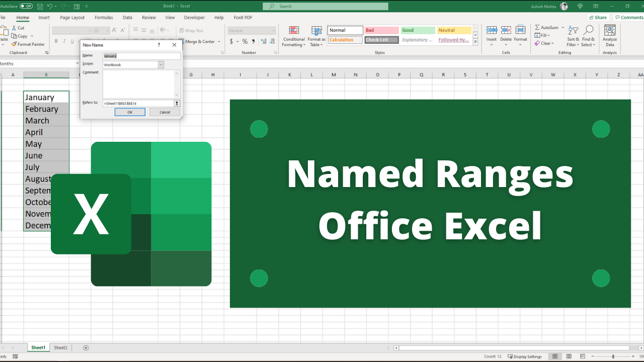Screen dimensions: 644x362
Task: Open help in New Name dialog
Action: tap(159, 45)
